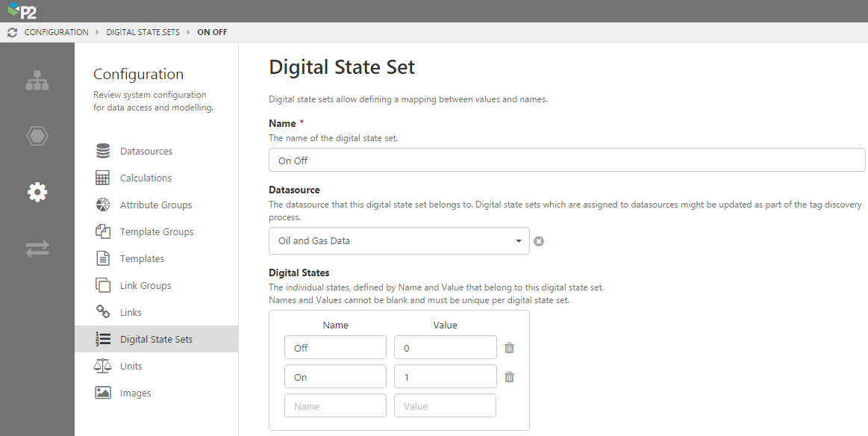Screen dimensions: 868x436
Task: Open Units configuration page
Action: click(131, 367)
